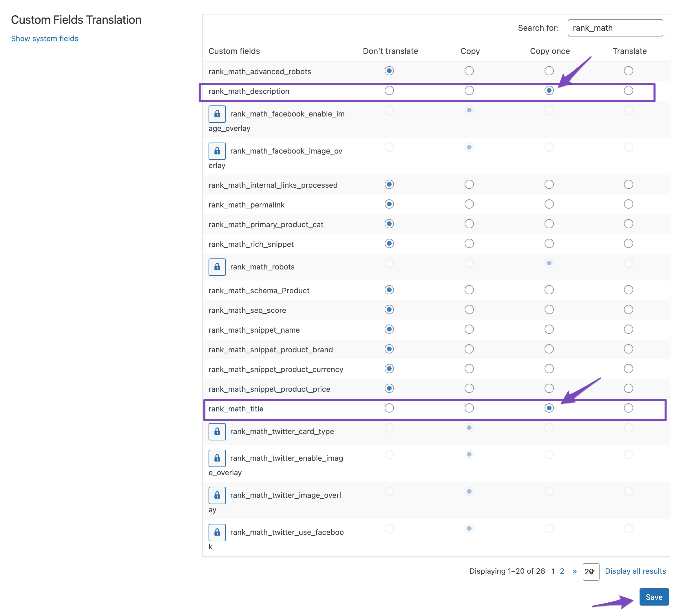Click the rank_math_title field name
683x616 pixels.
coord(236,409)
